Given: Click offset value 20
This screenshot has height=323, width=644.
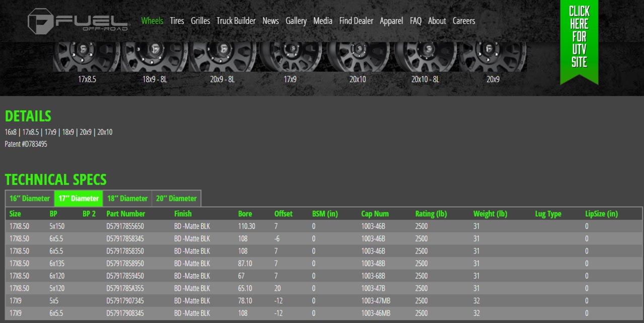Looking at the screenshot, I should pyautogui.click(x=278, y=288).
